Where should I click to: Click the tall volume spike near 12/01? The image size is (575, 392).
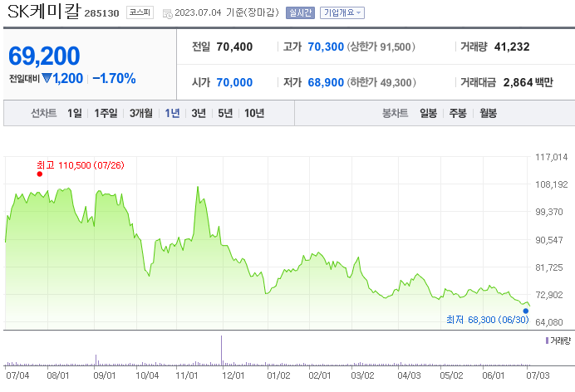point(222,350)
